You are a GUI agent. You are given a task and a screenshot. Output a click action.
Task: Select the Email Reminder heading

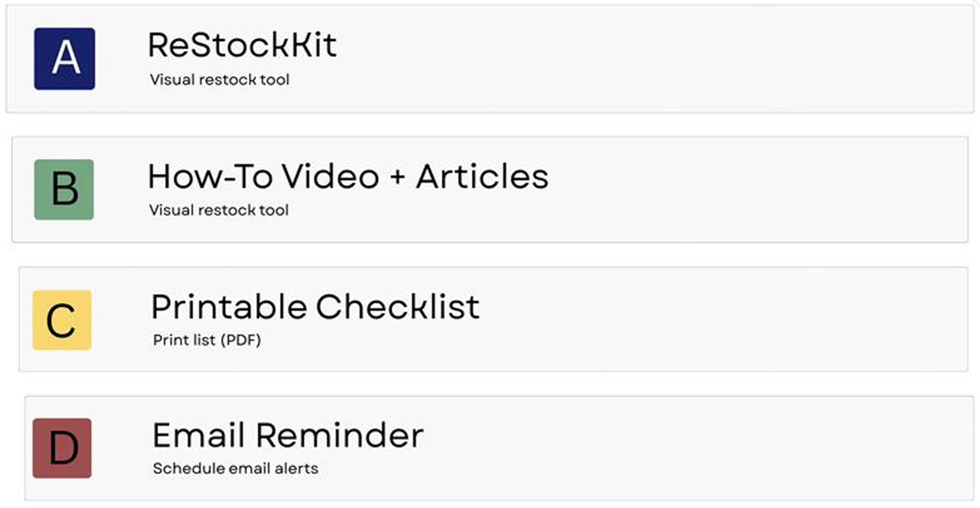(288, 435)
